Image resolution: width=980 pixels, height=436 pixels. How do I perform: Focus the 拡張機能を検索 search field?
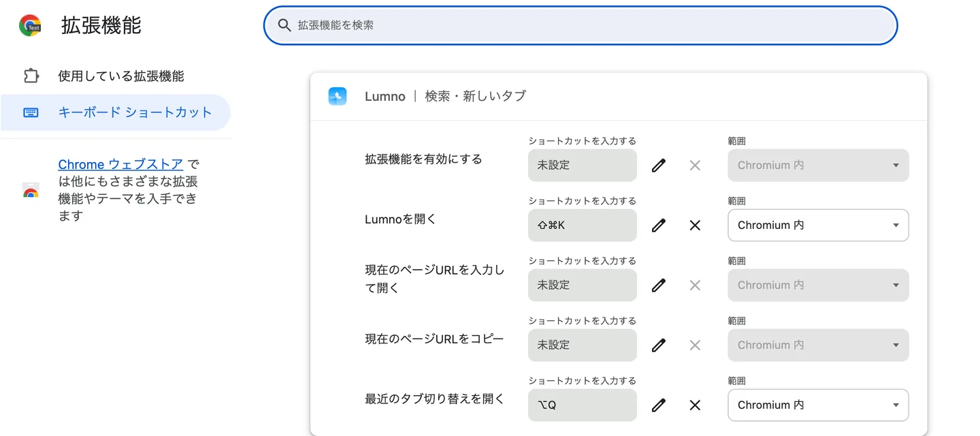point(581,25)
